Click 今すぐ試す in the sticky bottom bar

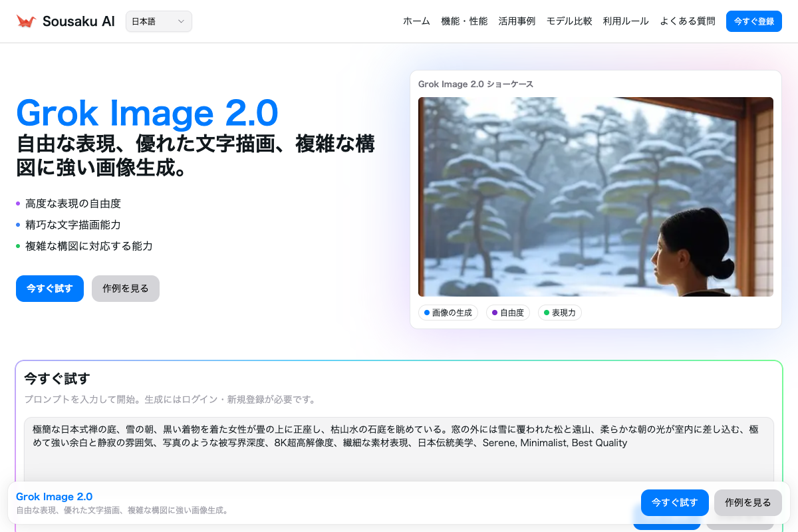[674, 503]
